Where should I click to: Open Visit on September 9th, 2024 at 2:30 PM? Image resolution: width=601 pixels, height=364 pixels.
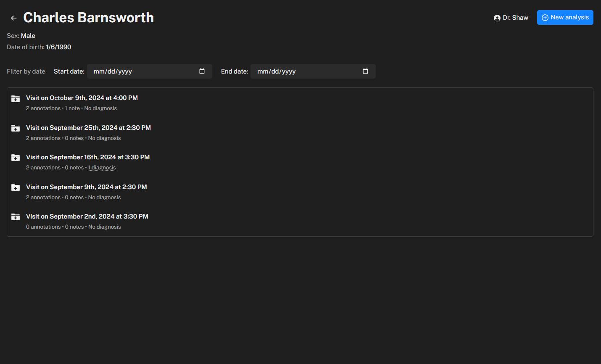pos(87,187)
